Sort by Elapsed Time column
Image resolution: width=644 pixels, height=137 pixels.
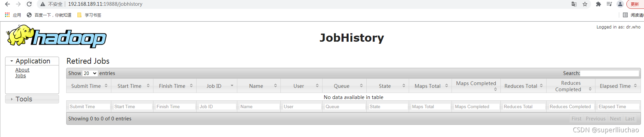(618, 86)
